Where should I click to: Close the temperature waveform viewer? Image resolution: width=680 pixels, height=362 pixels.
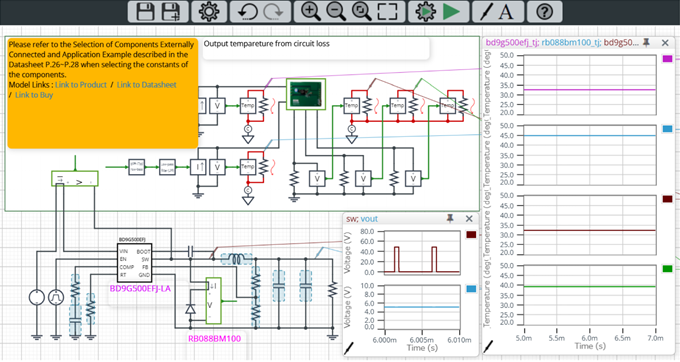pos(665,42)
